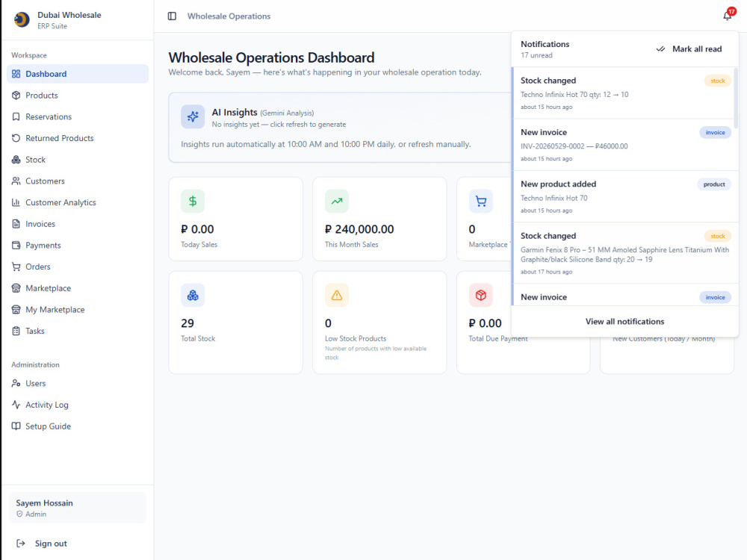Screen dimensions: 747x560
Task: Click the Total Due Payment package icon
Action: [x=480, y=295]
